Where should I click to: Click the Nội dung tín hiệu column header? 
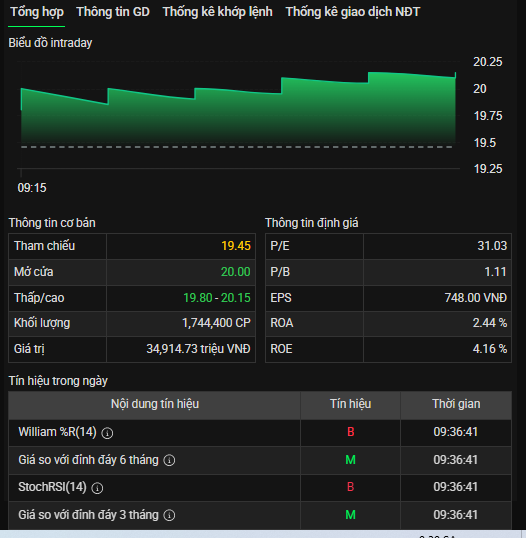coord(155,404)
